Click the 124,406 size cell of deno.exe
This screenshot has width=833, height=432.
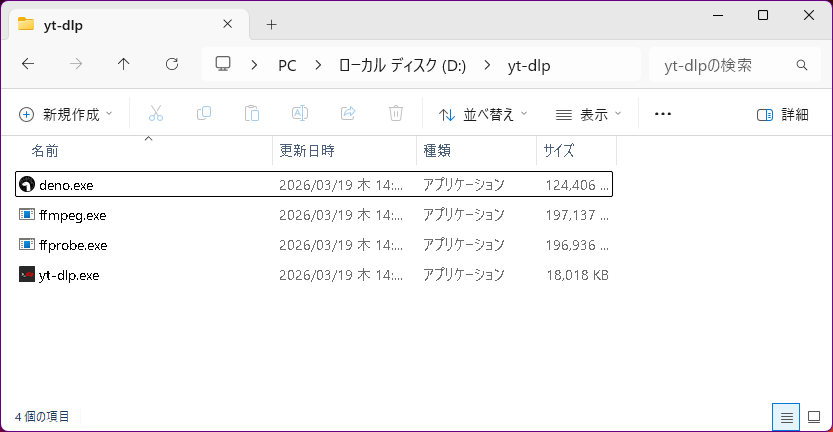tap(577, 185)
